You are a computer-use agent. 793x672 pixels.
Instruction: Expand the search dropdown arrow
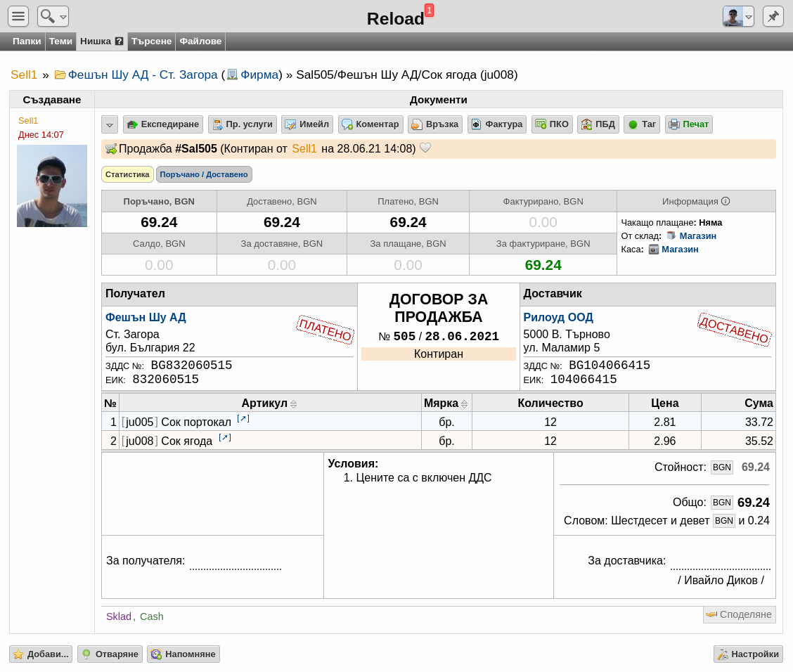point(63,17)
